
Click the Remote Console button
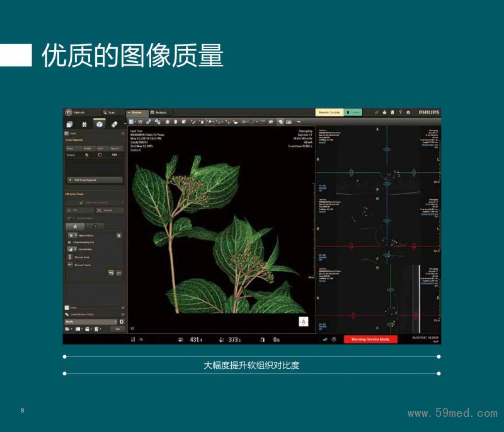(329, 112)
